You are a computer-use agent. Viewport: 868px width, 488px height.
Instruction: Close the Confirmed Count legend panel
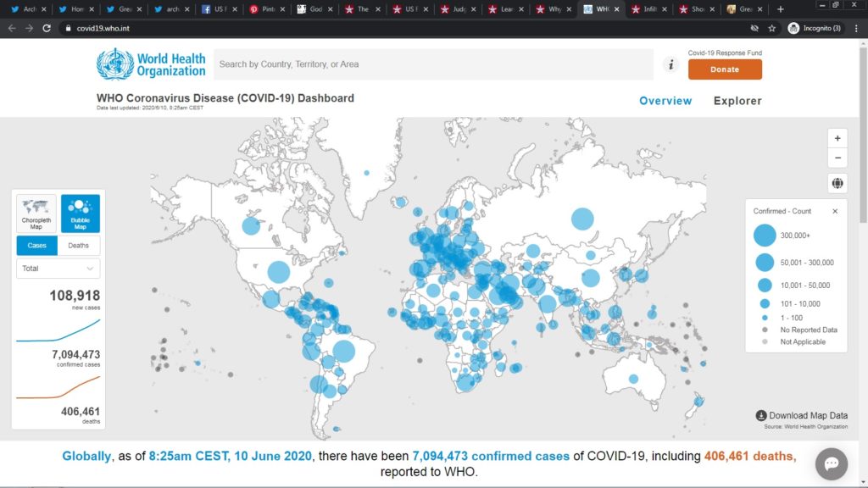[x=834, y=211]
